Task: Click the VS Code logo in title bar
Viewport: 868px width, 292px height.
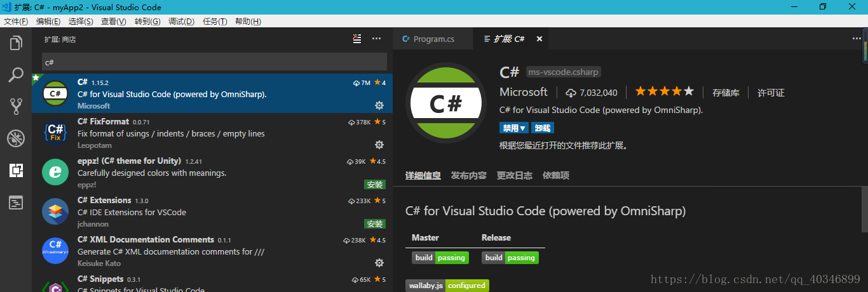Action: 7,7
